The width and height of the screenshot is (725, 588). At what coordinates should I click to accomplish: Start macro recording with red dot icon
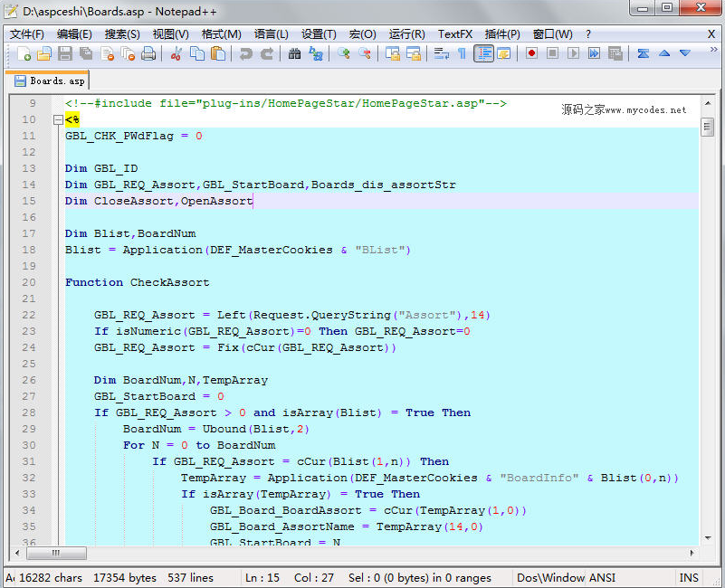point(531,54)
